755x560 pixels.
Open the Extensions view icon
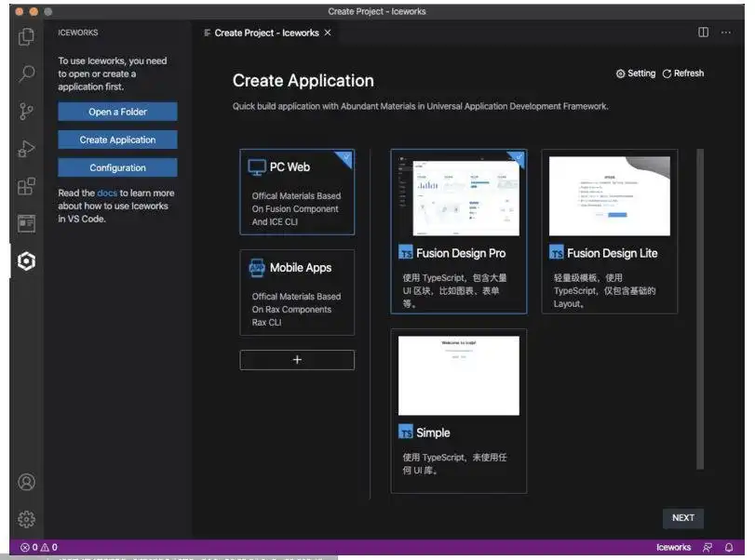pyautogui.click(x=26, y=186)
